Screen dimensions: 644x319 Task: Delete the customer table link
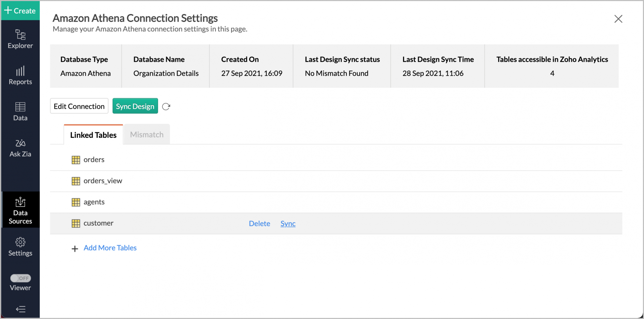pyautogui.click(x=260, y=223)
